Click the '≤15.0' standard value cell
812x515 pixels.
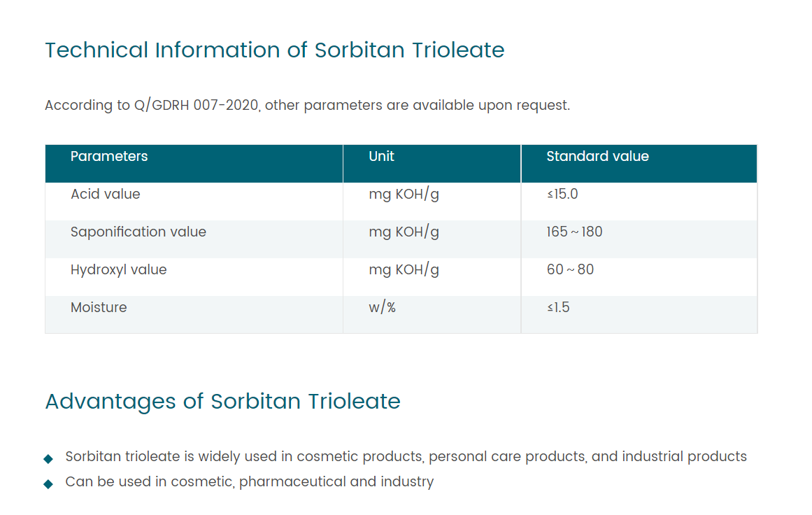tap(562, 195)
